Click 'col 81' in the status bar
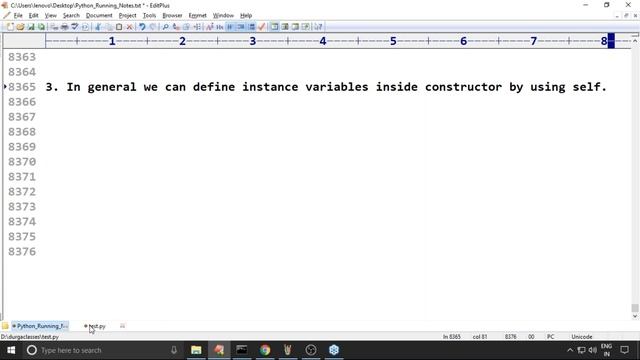This screenshot has height=360, width=640. [x=480, y=337]
